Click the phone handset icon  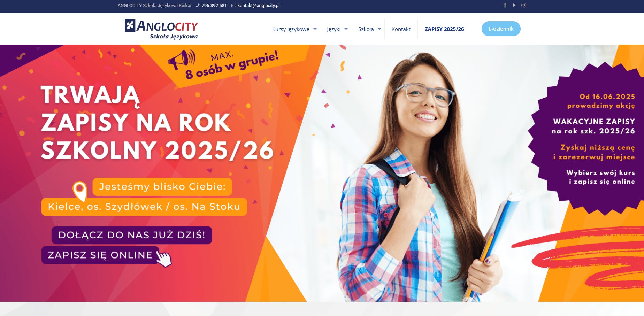click(198, 5)
